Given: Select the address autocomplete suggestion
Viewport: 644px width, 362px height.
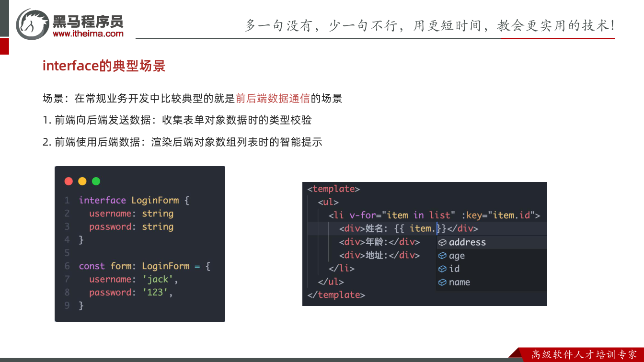Looking at the screenshot, I should 492,242.
